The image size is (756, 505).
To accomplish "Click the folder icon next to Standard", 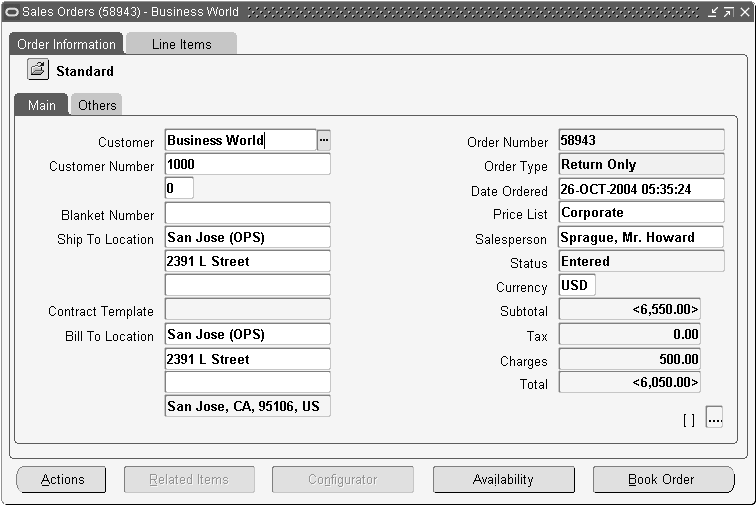I will [38, 69].
